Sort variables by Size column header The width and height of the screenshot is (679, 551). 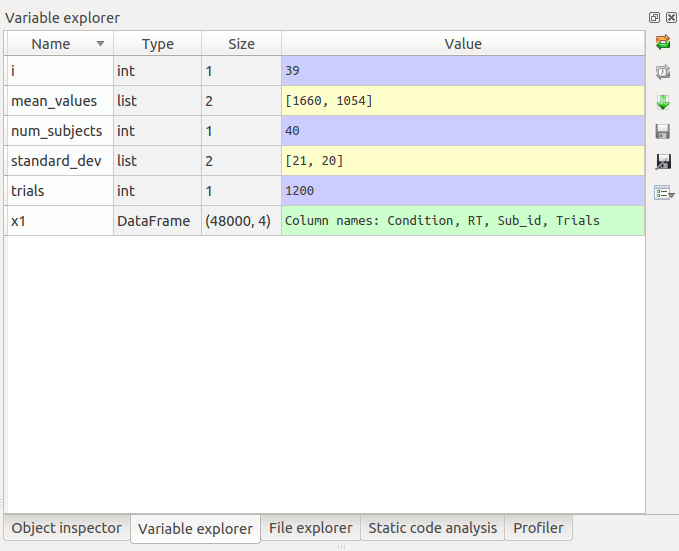pos(242,43)
